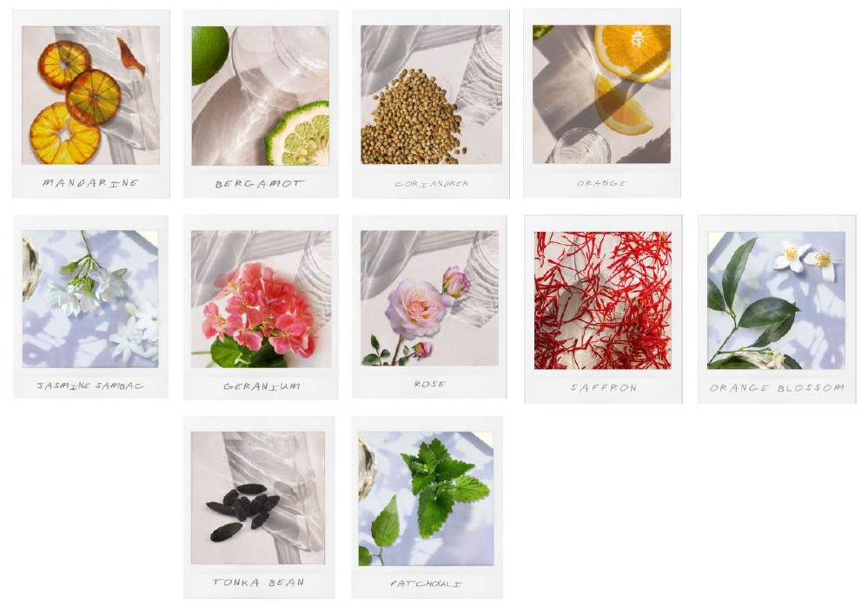Click the Rose caption under photo
The image size is (868, 606).
coord(429,384)
